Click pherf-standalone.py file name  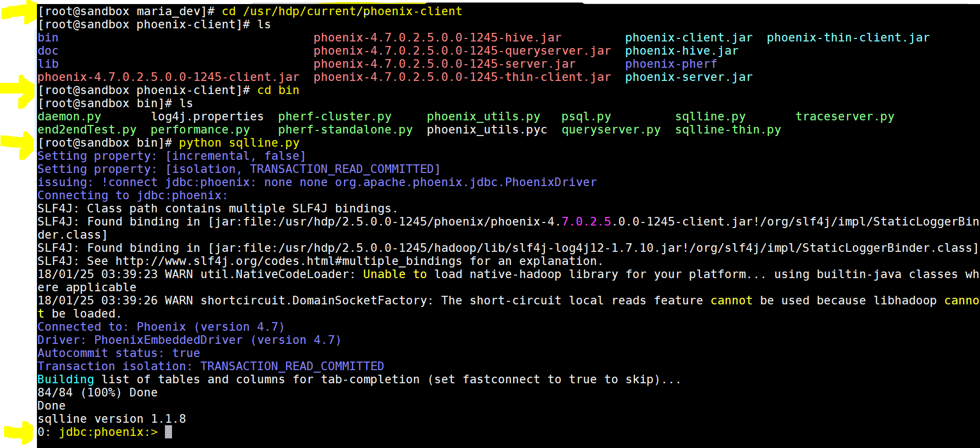tap(346, 130)
